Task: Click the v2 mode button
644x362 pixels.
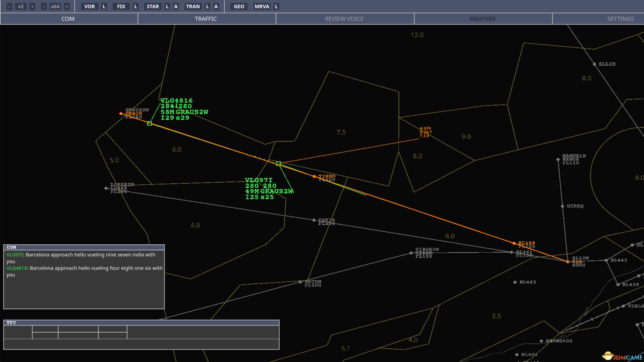Action: coord(21,6)
